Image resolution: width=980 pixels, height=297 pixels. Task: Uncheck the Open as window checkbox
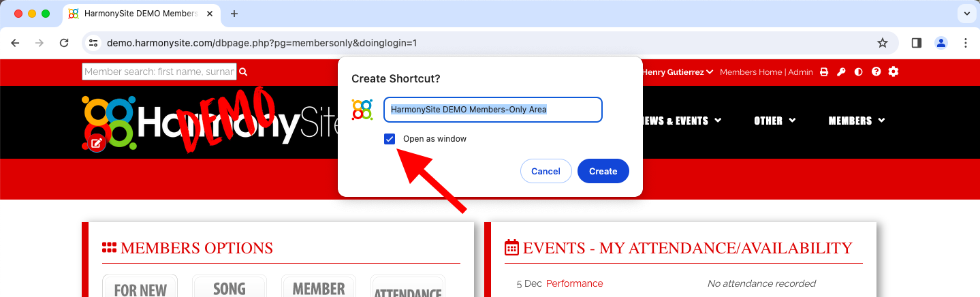[x=390, y=139]
